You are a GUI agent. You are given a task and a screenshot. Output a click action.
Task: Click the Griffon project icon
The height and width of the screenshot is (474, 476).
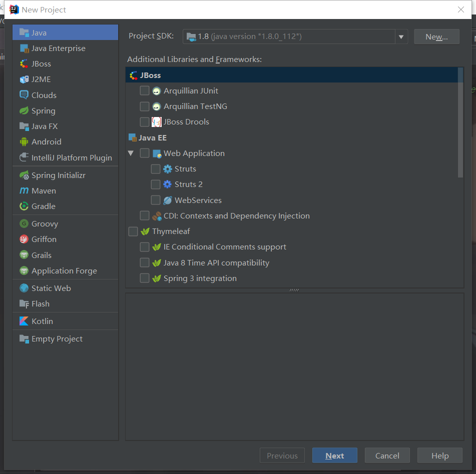[x=24, y=239]
